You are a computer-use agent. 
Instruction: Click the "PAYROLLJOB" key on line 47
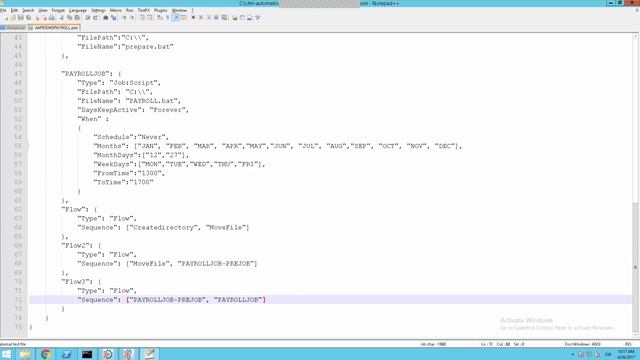86,73
